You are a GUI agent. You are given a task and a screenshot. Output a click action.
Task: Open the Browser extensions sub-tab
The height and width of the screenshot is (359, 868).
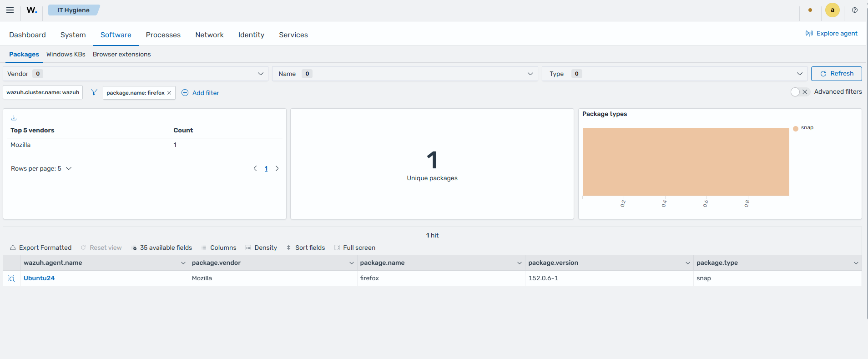click(122, 54)
